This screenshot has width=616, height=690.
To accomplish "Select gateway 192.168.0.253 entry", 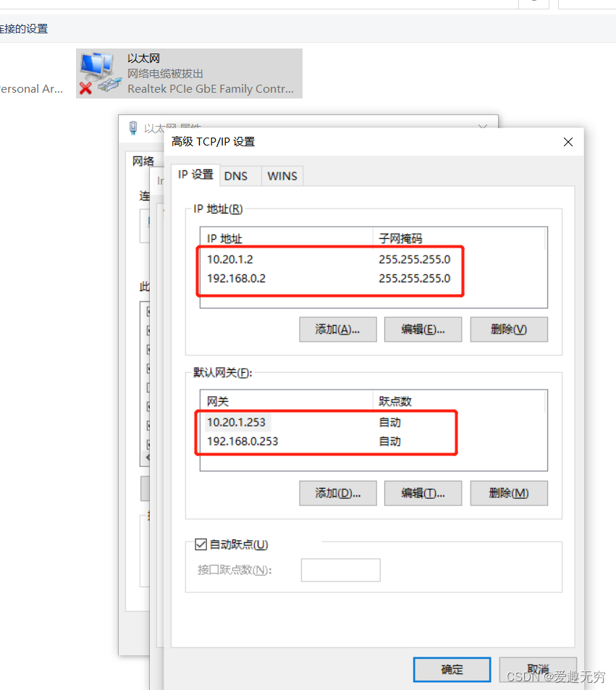I will tap(242, 441).
